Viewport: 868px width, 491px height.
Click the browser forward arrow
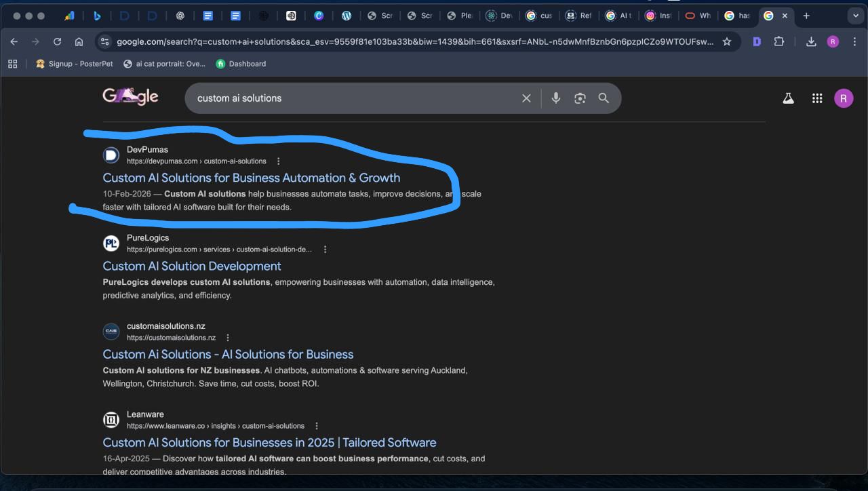[x=35, y=41]
